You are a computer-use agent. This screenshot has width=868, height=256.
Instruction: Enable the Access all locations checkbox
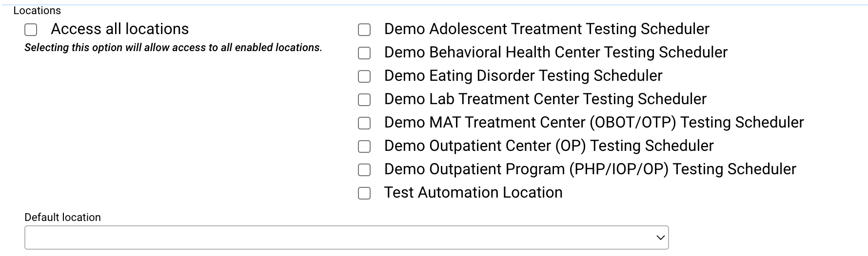coord(31,30)
